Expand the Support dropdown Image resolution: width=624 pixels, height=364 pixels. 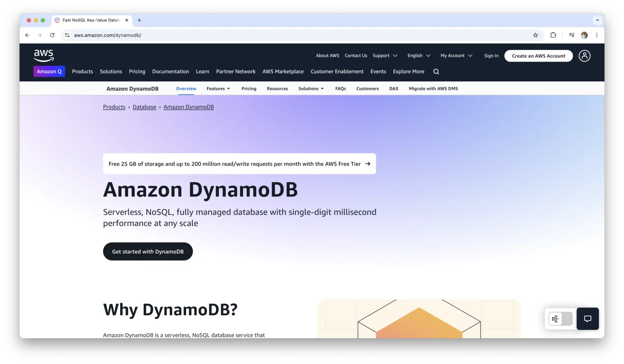pos(385,56)
